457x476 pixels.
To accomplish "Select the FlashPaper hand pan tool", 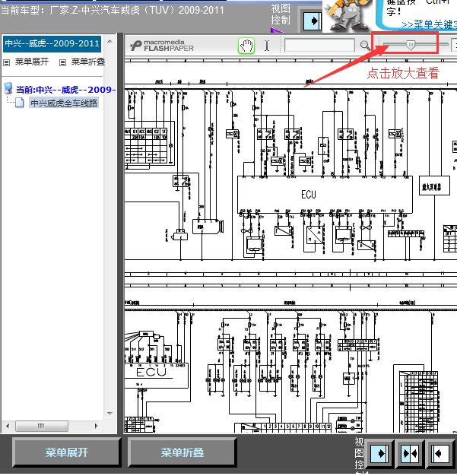I will pos(246,46).
